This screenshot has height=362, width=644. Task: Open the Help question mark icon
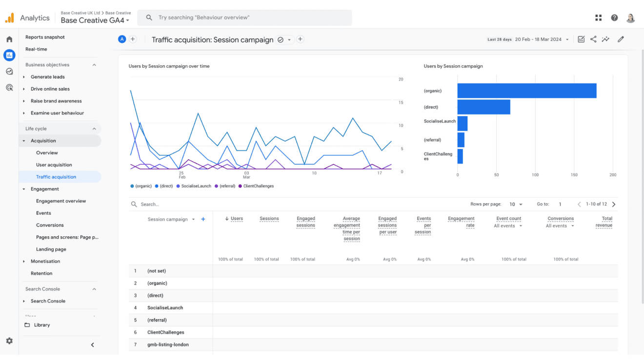click(614, 18)
